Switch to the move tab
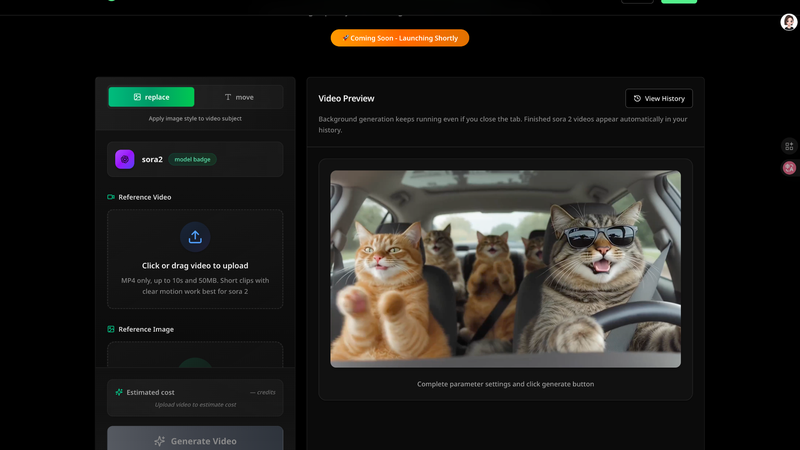The image size is (800, 450). tap(239, 97)
